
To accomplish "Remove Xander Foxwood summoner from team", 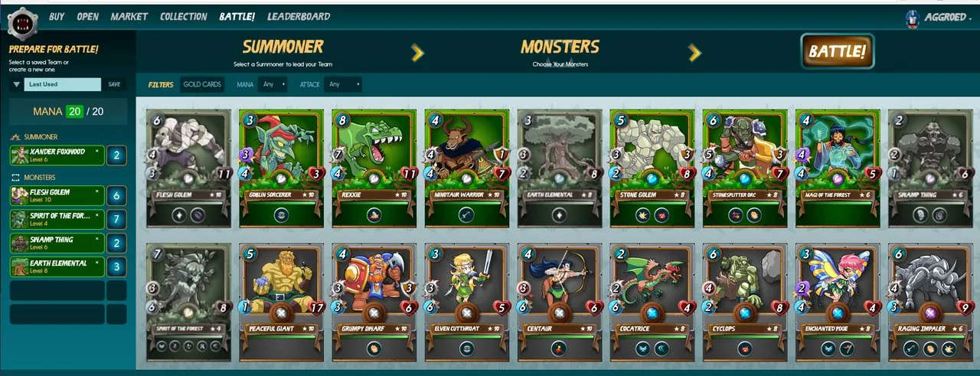I will coord(96,151).
